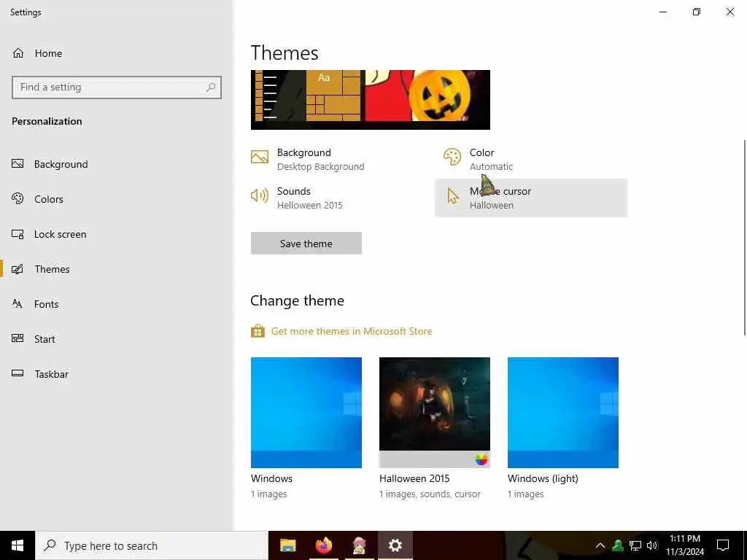Viewport: 747px width, 560px height.
Task: Click green user tray icon
Action: (x=618, y=545)
